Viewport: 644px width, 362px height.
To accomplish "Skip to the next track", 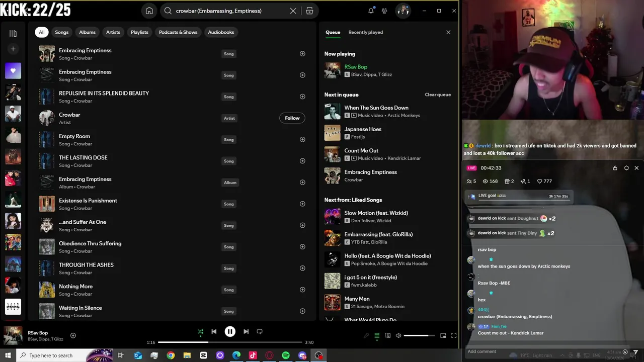I will (x=246, y=332).
